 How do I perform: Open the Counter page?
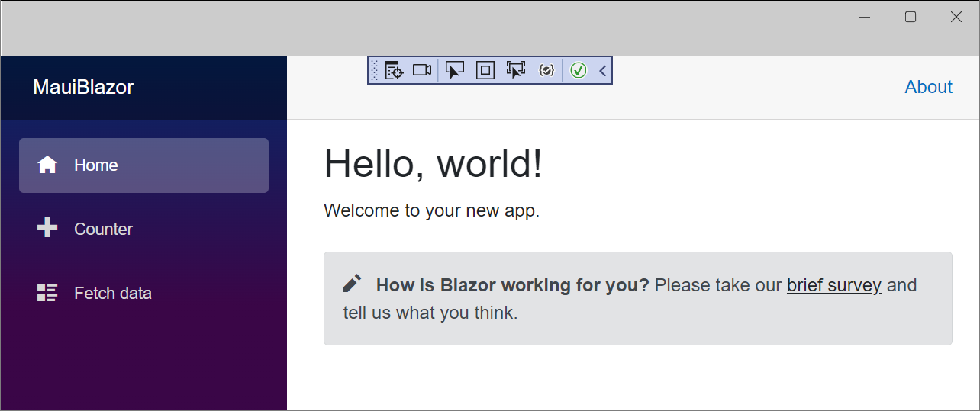[143, 230]
